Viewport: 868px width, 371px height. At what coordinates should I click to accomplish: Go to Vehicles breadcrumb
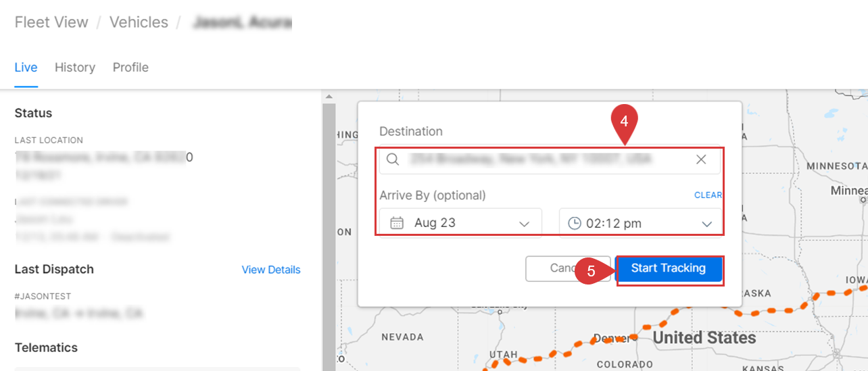tap(139, 22)
